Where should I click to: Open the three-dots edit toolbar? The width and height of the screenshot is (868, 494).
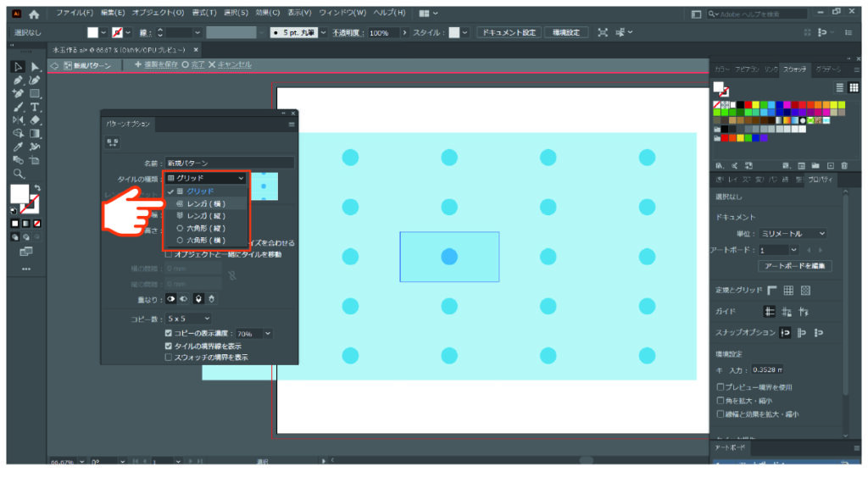click(26, 269)
